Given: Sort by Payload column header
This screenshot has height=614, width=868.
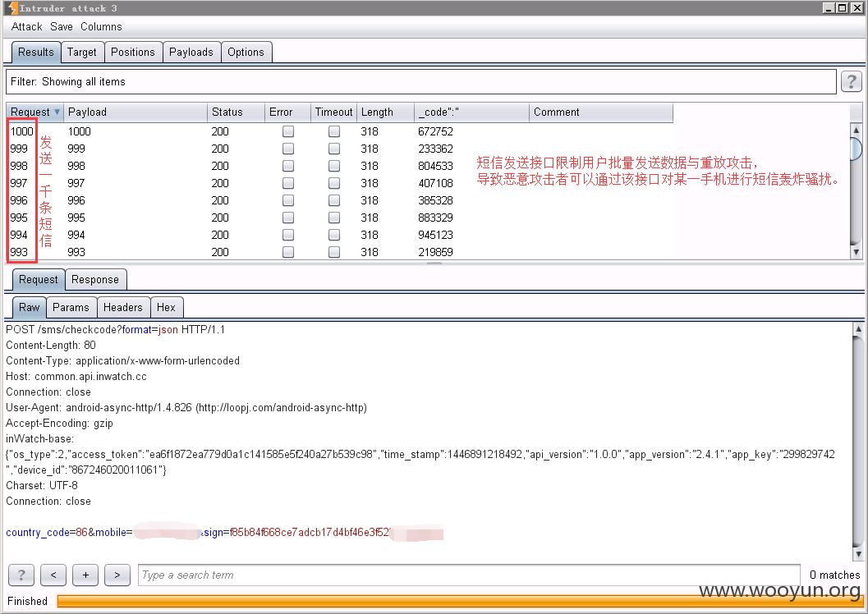Looking at the screenshot, I should (135, 112).
